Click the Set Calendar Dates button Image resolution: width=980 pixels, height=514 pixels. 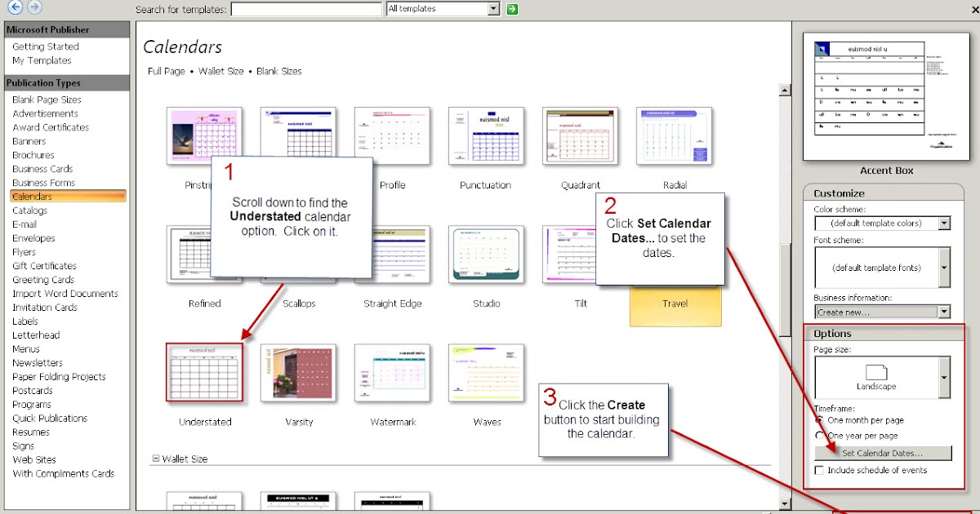tap(883, 453)
